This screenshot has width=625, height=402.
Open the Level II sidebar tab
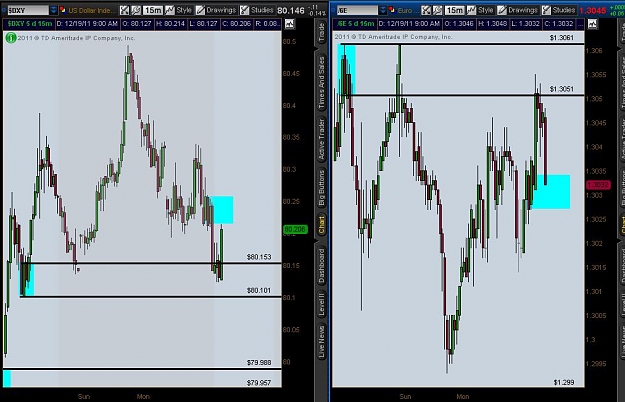[321, 304]
